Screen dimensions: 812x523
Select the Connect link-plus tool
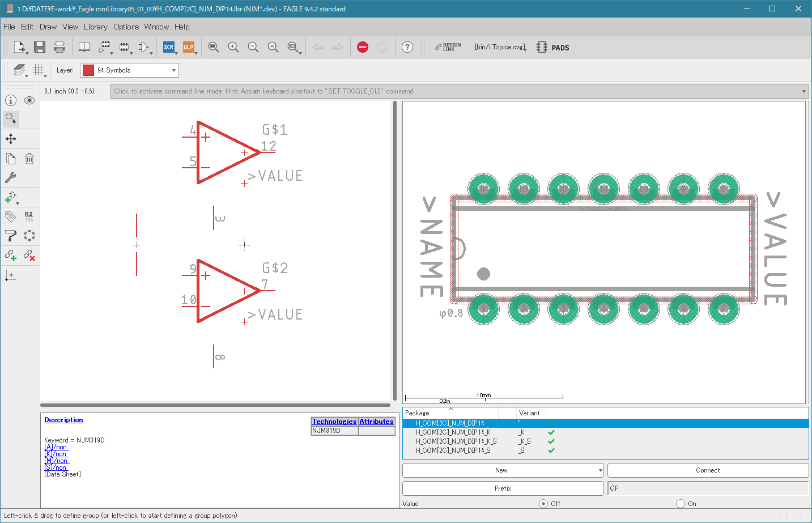[x=11, y=255]
